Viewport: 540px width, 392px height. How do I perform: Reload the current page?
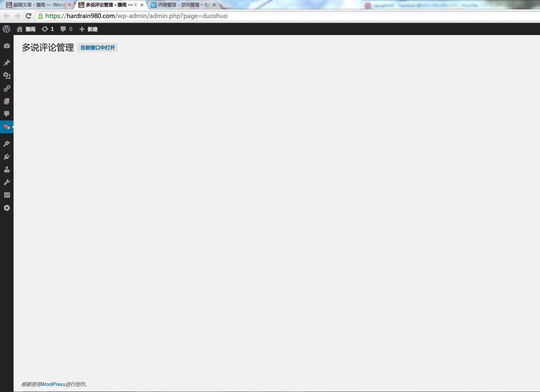pos(28,16)
